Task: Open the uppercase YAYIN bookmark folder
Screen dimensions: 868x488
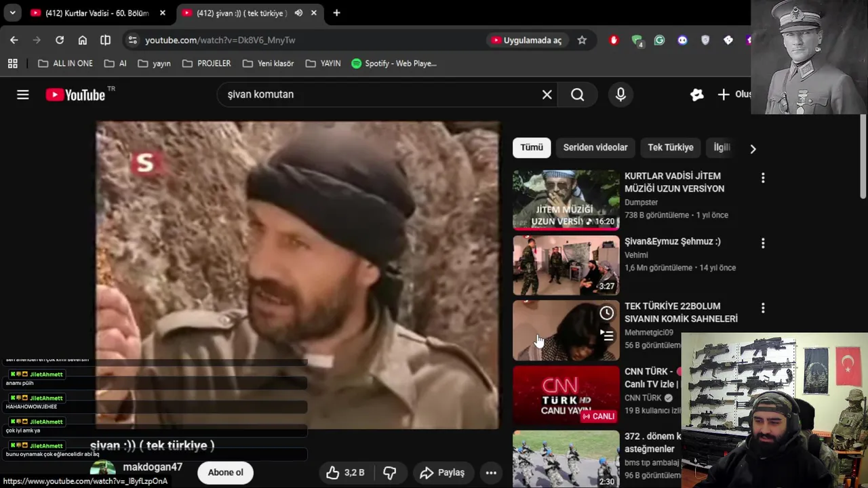Action: click(x=323, y=63)
